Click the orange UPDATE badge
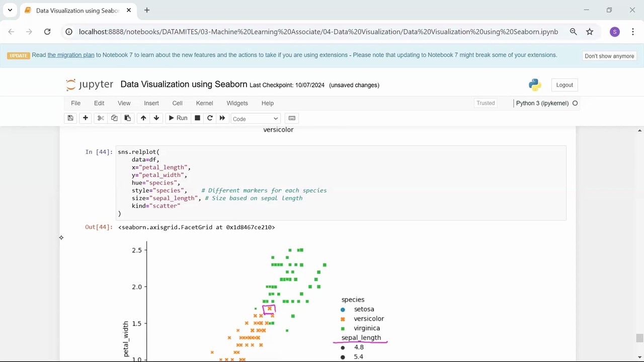Viewport: 644px width, 362px height. (19, 55)
